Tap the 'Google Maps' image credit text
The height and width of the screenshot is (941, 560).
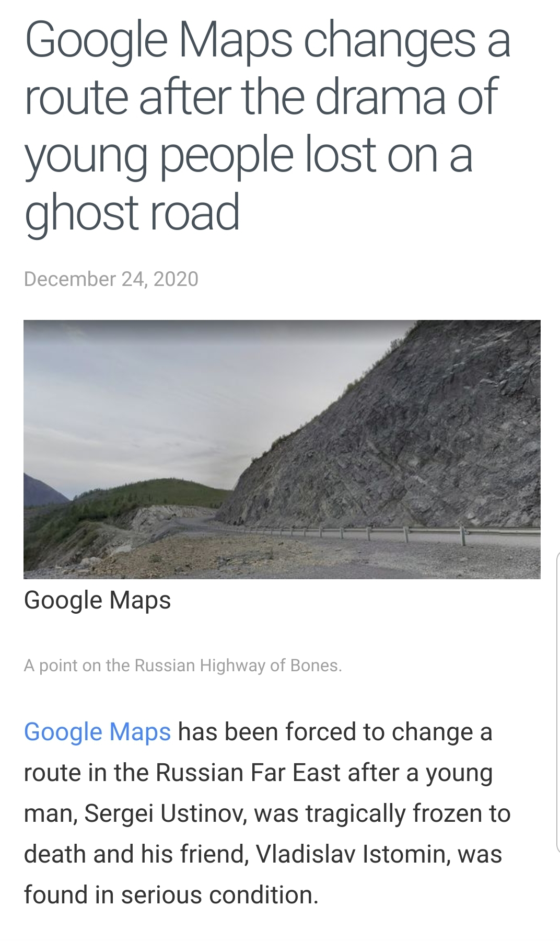click(97, 600)
